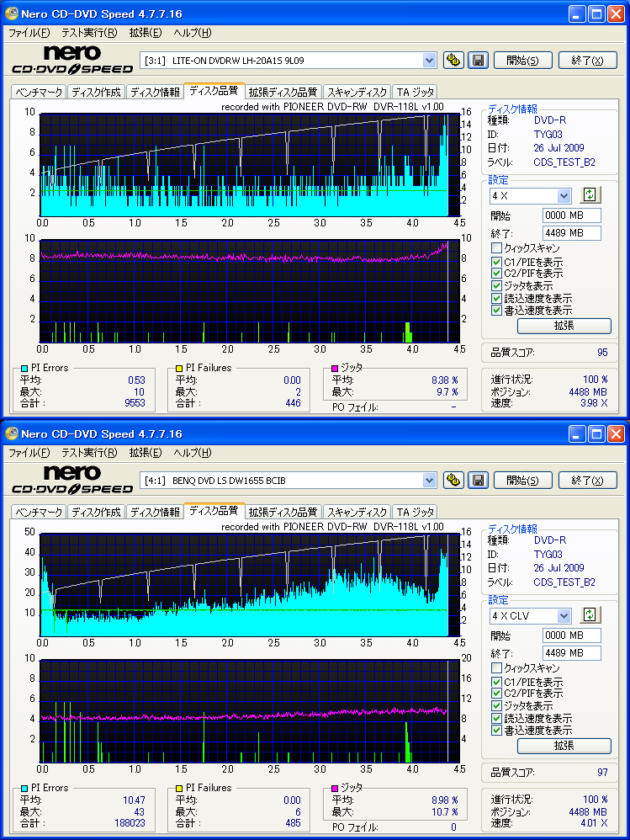
Task: Click 開始(S) button in top window
Action: pyautogui.click(x=523, y=60)
